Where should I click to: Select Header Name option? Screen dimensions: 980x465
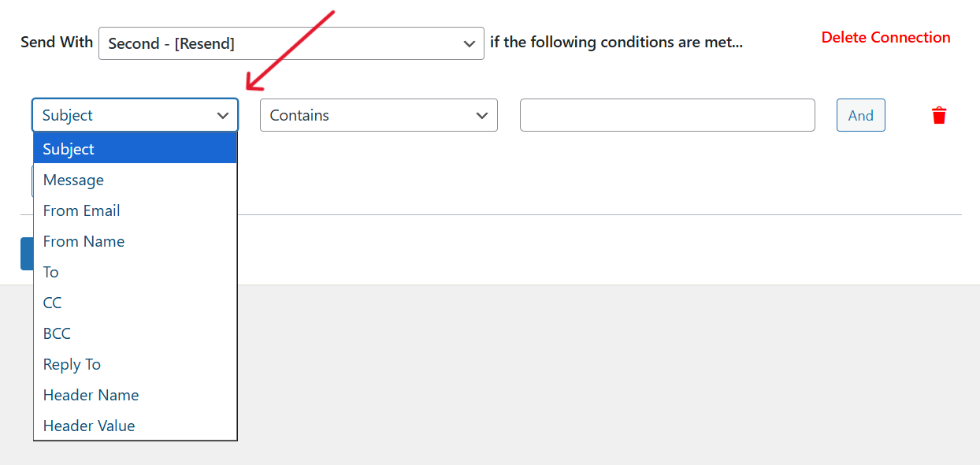pyautogui.click(x=135, y=395)
